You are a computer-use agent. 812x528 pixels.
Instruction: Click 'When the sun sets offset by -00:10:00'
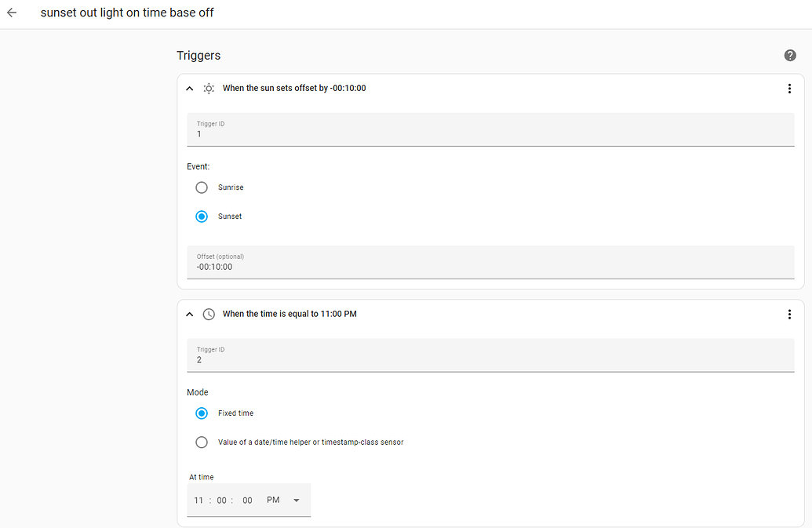pos(294,88)
